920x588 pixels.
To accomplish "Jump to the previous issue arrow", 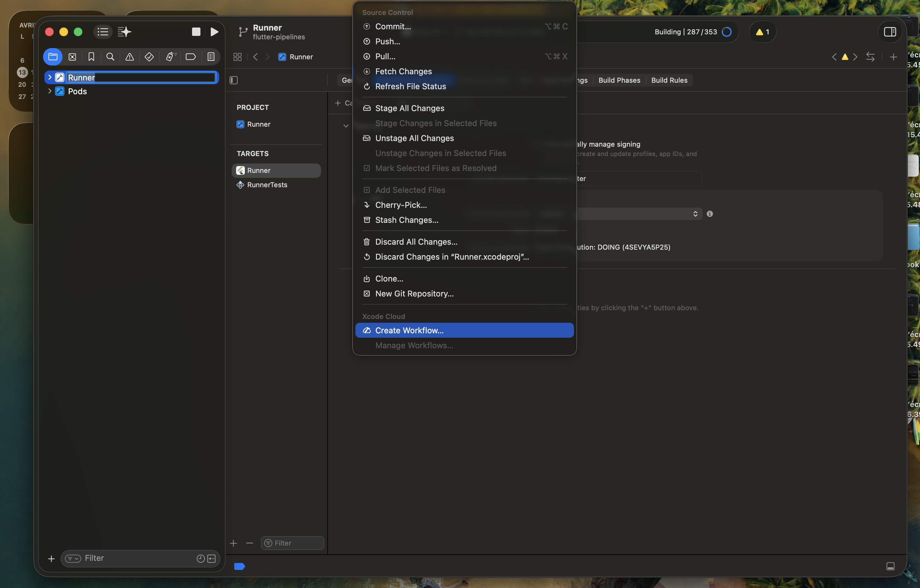I will [x=834, y=57].
